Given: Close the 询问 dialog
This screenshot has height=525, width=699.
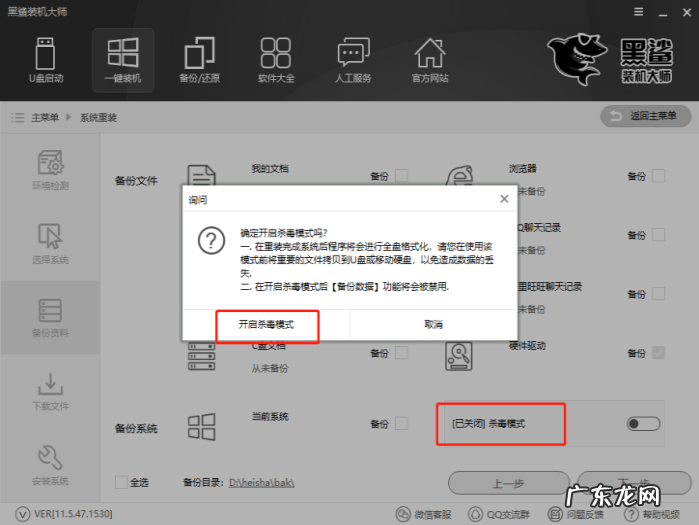Looking at the screenshot, I should tap(504, 199).
